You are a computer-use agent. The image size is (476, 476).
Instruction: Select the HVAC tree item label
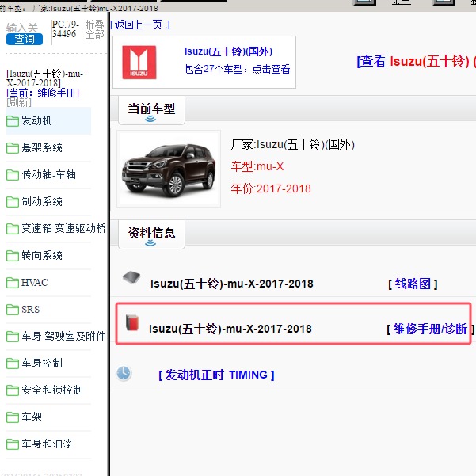(x=35, y=283)
